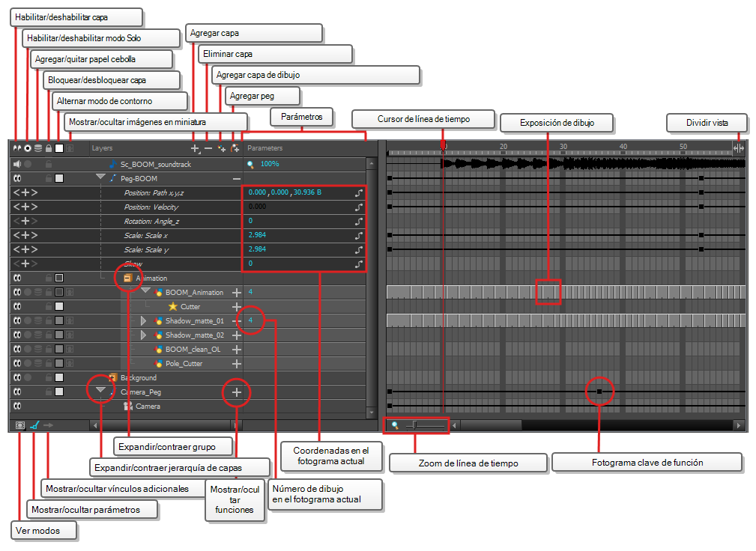Add keyframe on the Rotation: Angle_z row

[25, 221]
